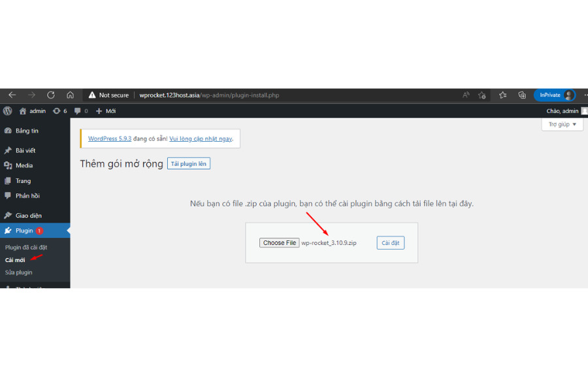
Task: Expand the Trợ giúp help dropdown
Action: 562,124
